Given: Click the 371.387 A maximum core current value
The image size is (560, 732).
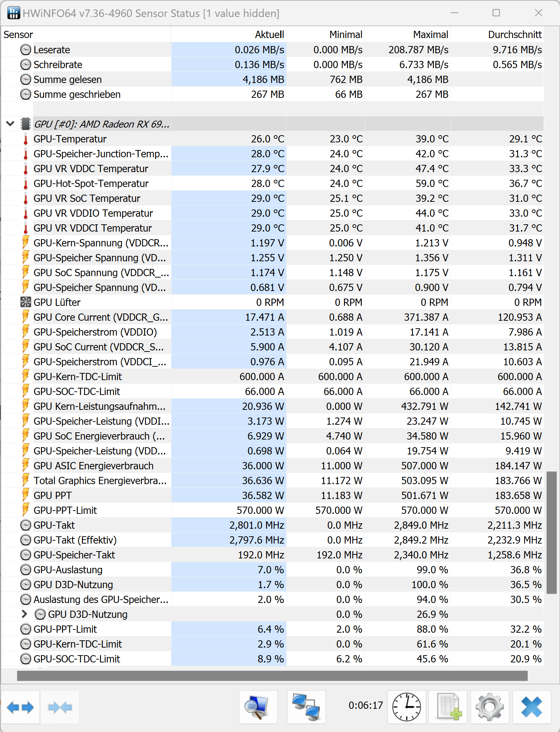Looking at the screenshot, I should 426,317.
